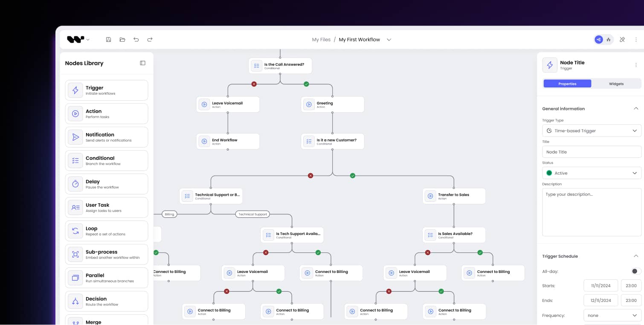This screenshot has height=325, width=644.
Task: Open the Frequency none dropdown
Action: 612,315
